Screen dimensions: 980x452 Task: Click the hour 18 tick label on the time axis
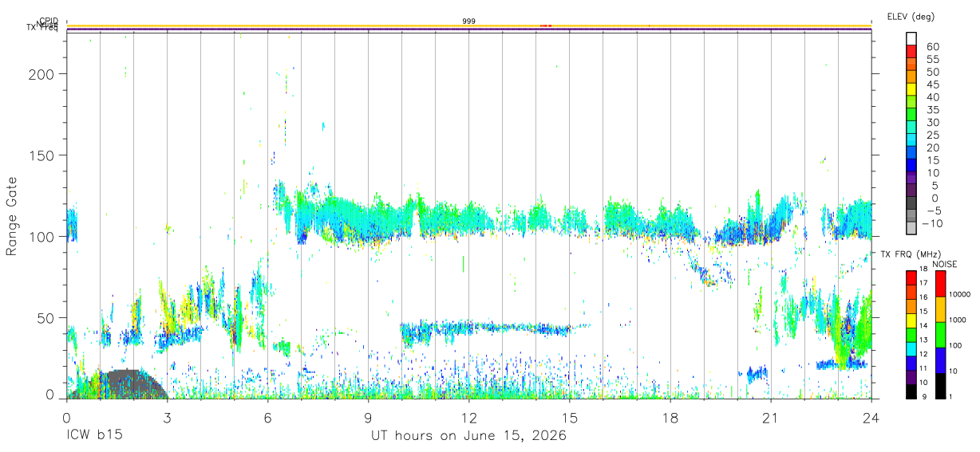coord(670,417)
